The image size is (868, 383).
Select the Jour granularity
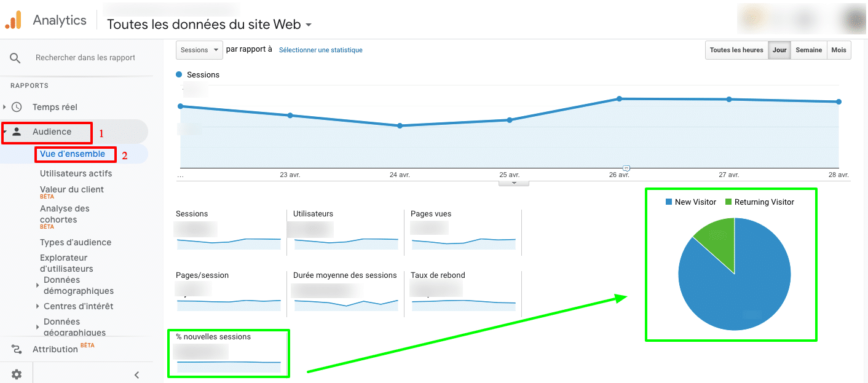(779, 50)
